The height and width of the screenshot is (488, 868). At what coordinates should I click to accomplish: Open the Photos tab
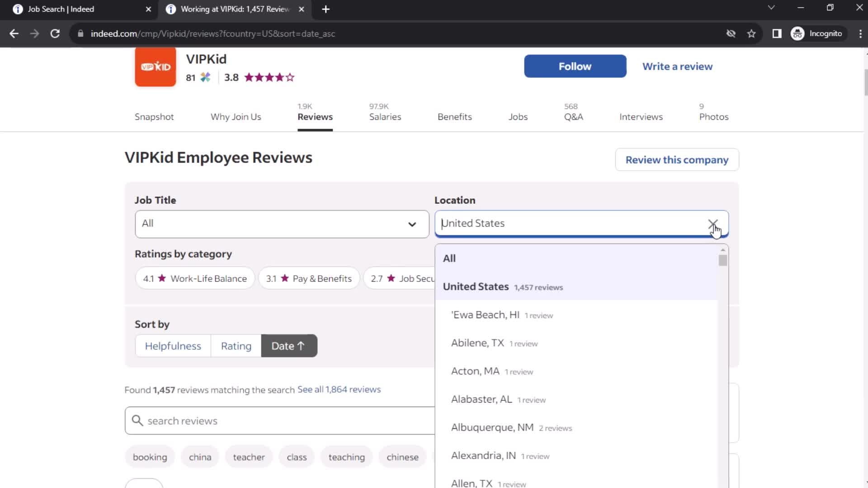pyautogui.click(x=714, y=117)
